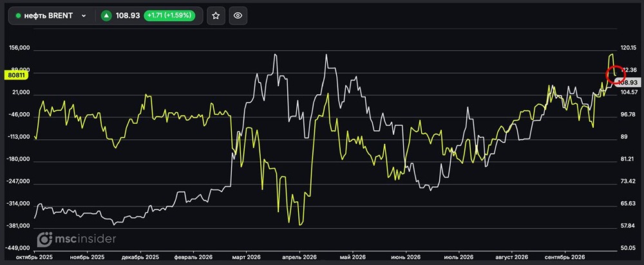Click the февраль 2026 date label
This screenshot has height=265, width=644.
click(193, 257)
